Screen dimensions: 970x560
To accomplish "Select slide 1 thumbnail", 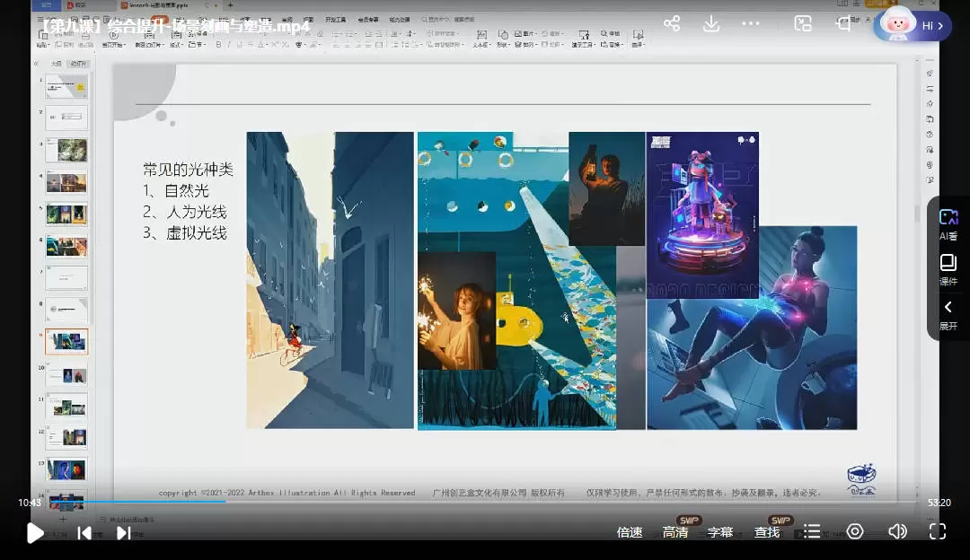I will pyautogui.click(x=66, y=86).
